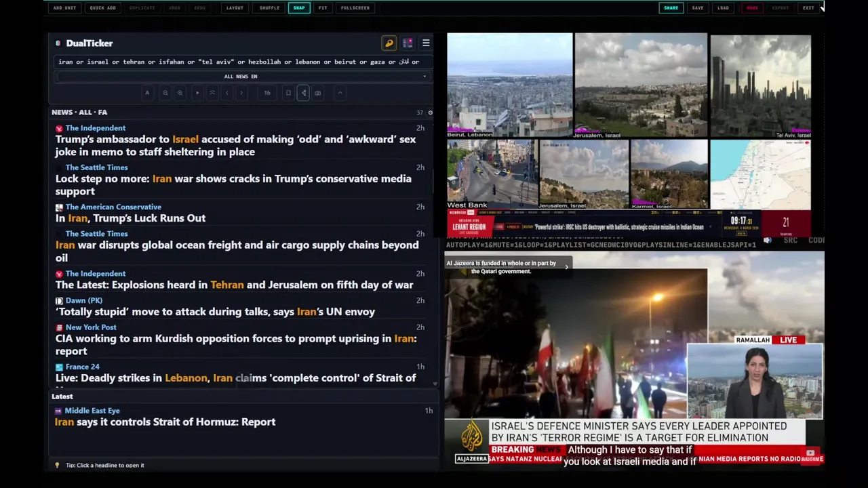This screenshot has height=488, width=868.
Task: Go to next with right chevron
Action: 241,93
